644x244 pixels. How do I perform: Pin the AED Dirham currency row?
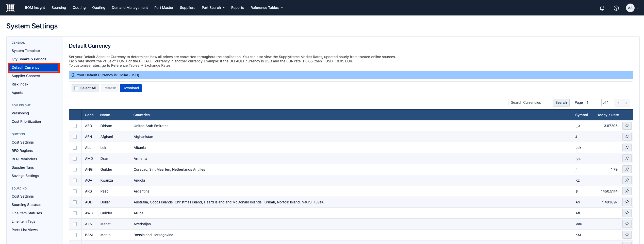627,126
